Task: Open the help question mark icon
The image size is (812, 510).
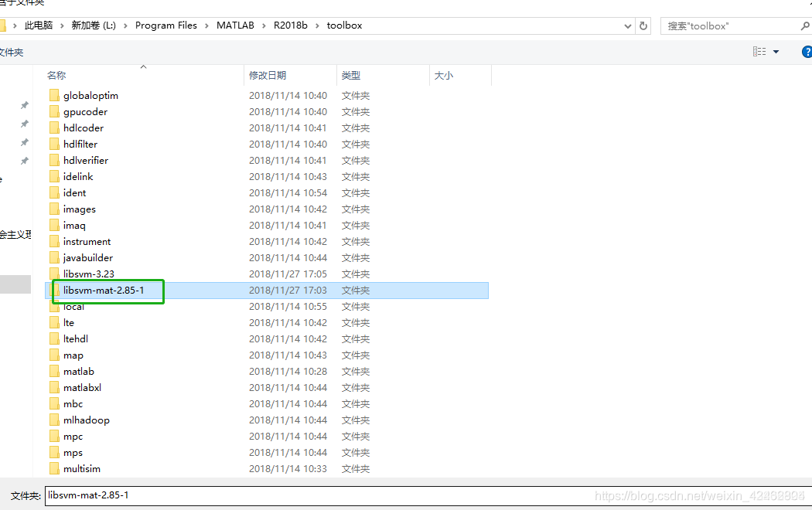Action: [807, 52]
